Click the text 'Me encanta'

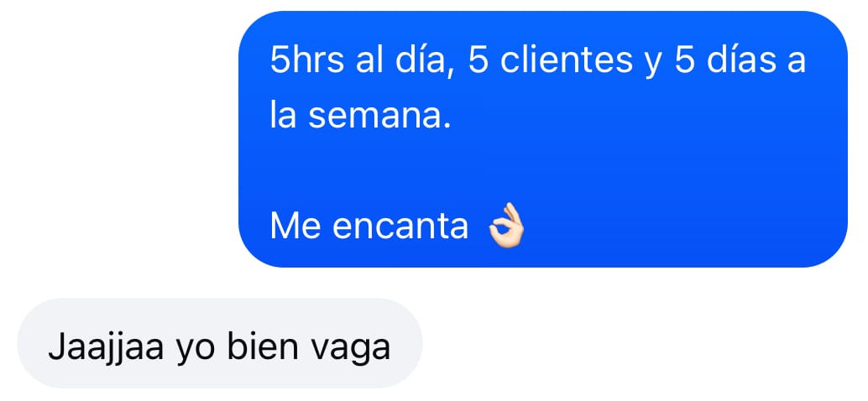369,226
